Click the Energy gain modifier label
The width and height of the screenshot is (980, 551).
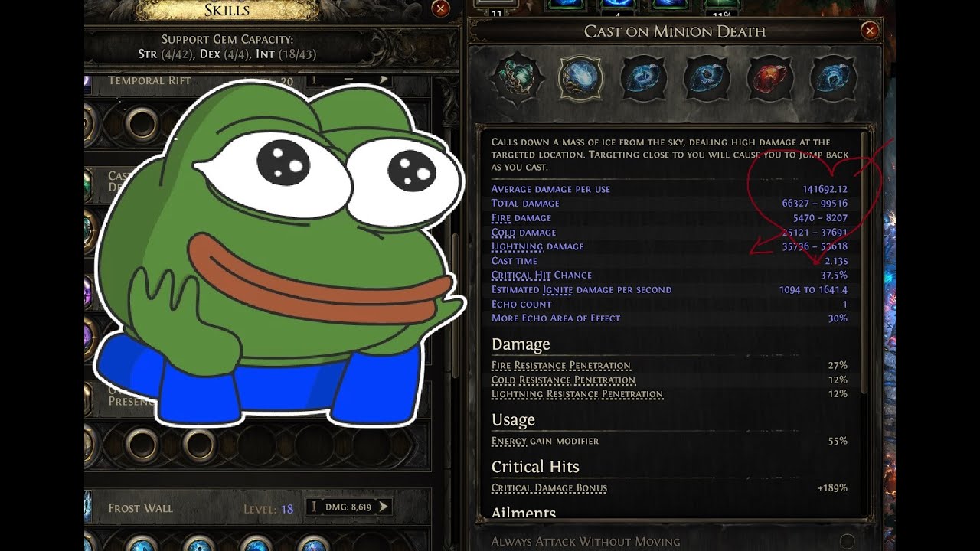(545, 441)
